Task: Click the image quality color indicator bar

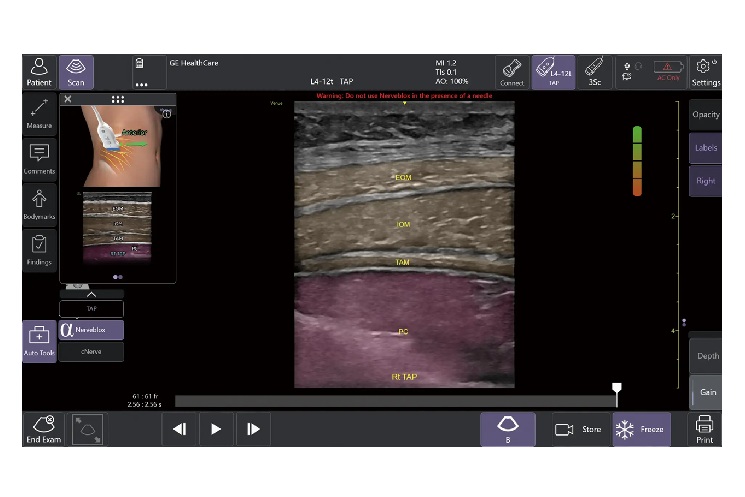Action: (x=638, y=161)
